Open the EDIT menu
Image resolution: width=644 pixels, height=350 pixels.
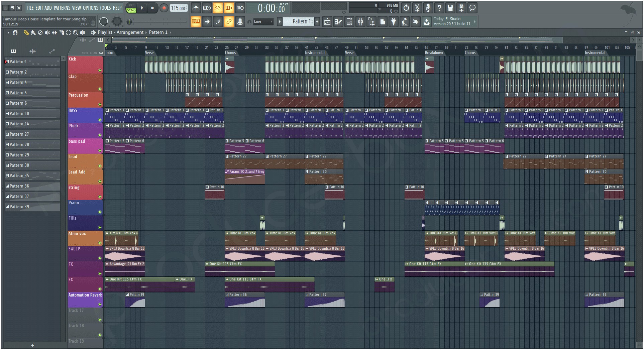[39, 8]
